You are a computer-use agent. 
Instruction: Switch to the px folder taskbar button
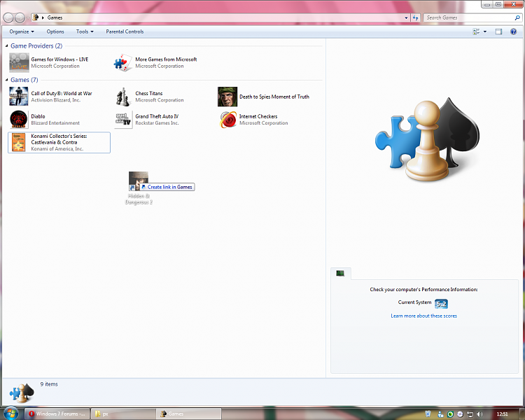coord(123,414)
